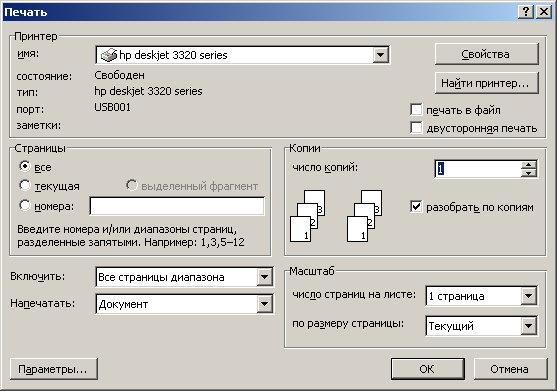
Task: Open the printer name dropdown
Action: [380, 55]
